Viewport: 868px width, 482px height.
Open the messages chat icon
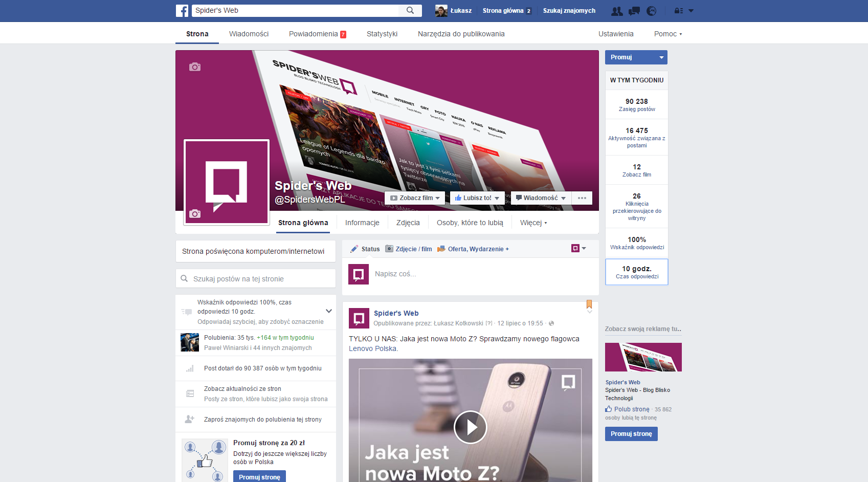634,11
